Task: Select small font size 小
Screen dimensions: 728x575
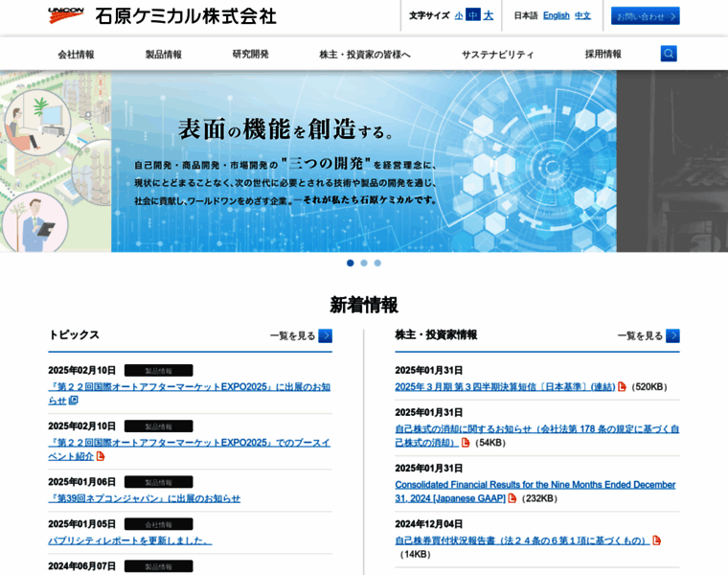Action: [x=458, y=15]
